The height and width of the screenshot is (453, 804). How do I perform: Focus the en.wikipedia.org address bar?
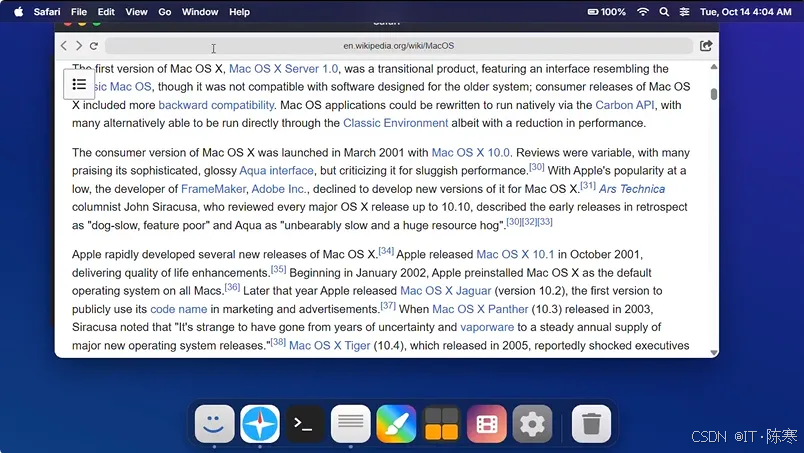[x=399, y=46]
